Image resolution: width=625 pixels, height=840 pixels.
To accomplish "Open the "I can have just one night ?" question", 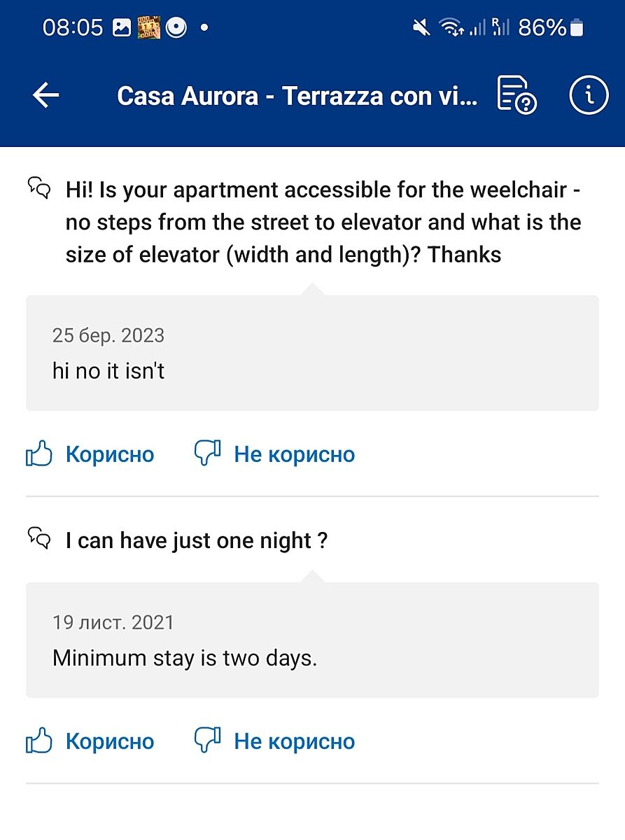I will [x=197, y=540].
